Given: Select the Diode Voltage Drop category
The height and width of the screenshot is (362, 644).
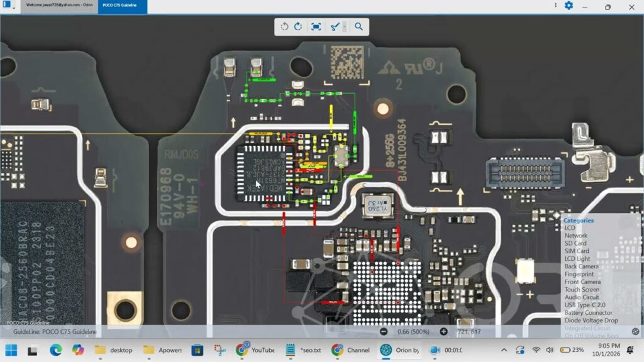Looking at the screenshot, I should [591, 321].
